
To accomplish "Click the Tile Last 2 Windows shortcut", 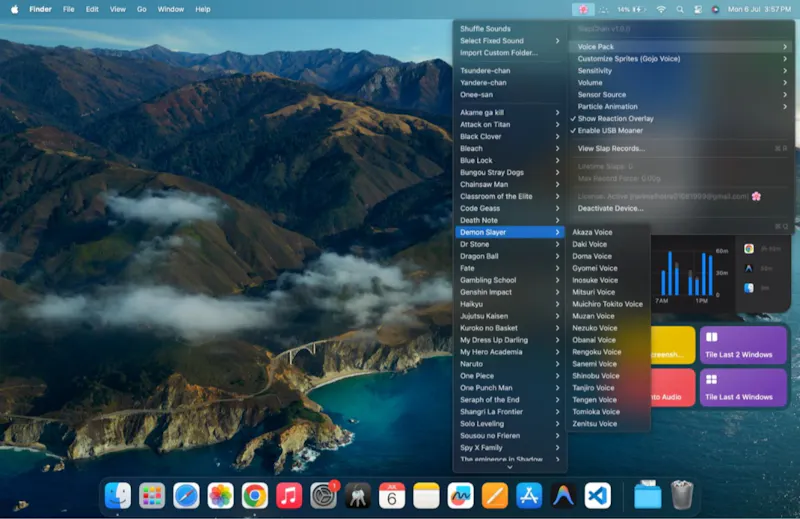I will 742,345.
